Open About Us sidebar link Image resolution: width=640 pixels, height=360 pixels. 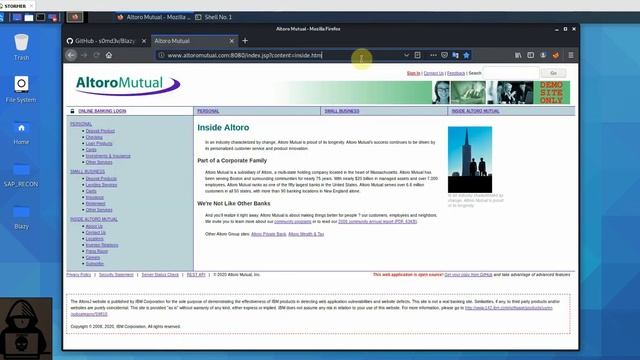pos(94,226)
